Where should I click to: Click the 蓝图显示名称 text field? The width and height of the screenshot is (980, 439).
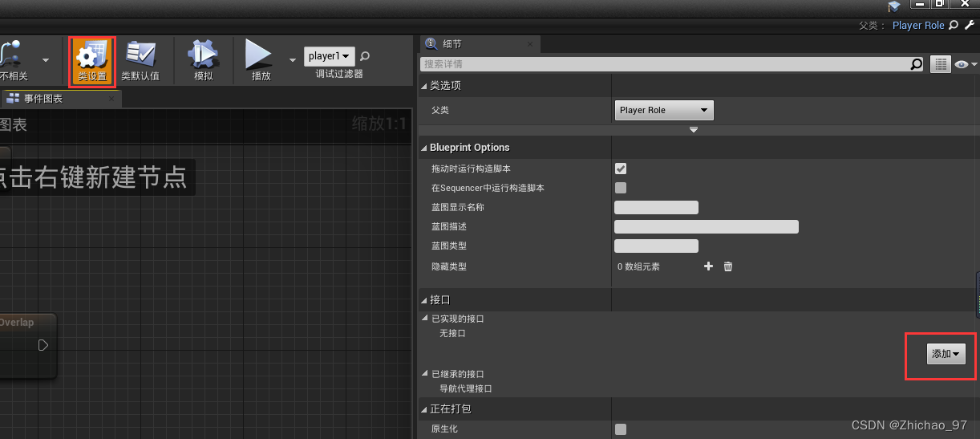tap(656, 207)
